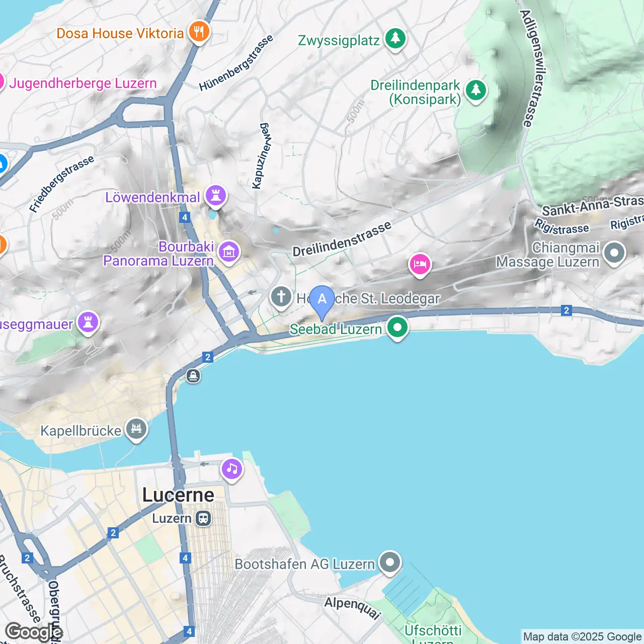Open the Google logo link
Viewport: 644px width, 644px height.
pos(33,631)
